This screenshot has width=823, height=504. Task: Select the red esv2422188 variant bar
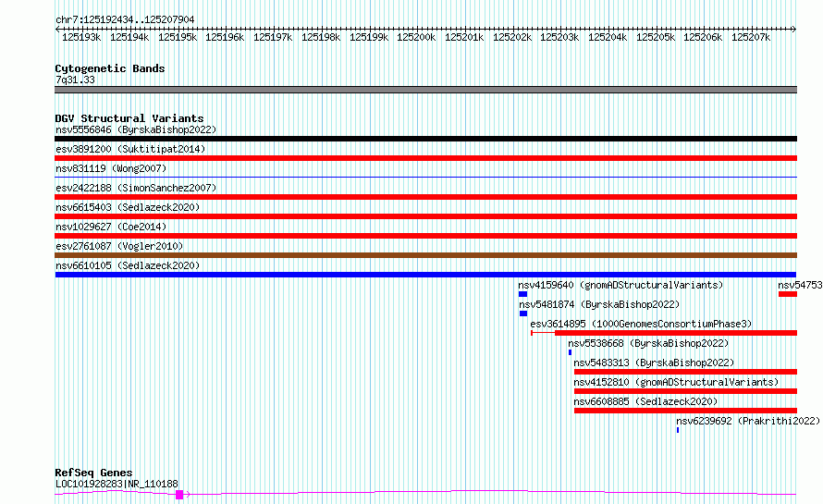click(x=425, y=197)
